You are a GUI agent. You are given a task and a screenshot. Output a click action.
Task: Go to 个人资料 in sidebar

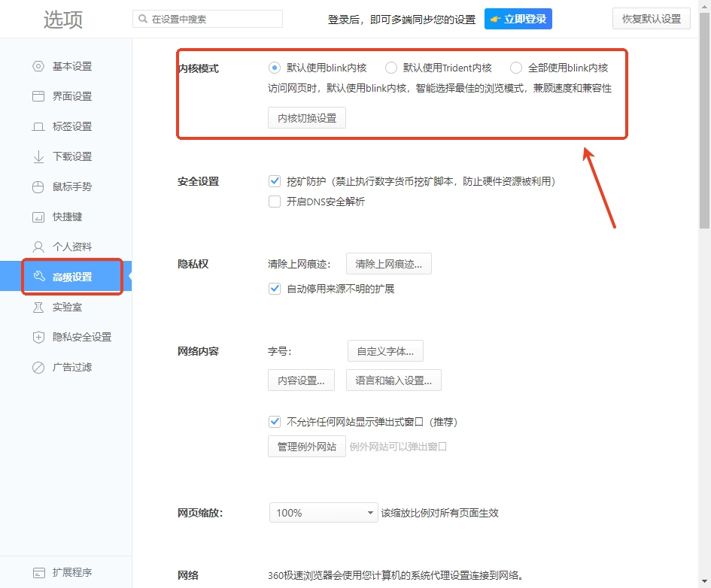click(71, 247)
